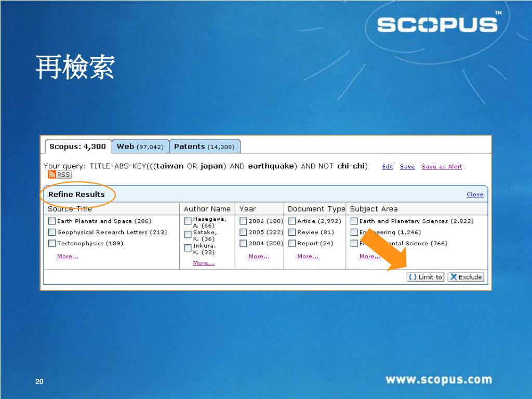Close the Refine Results panel

point(475,194)
